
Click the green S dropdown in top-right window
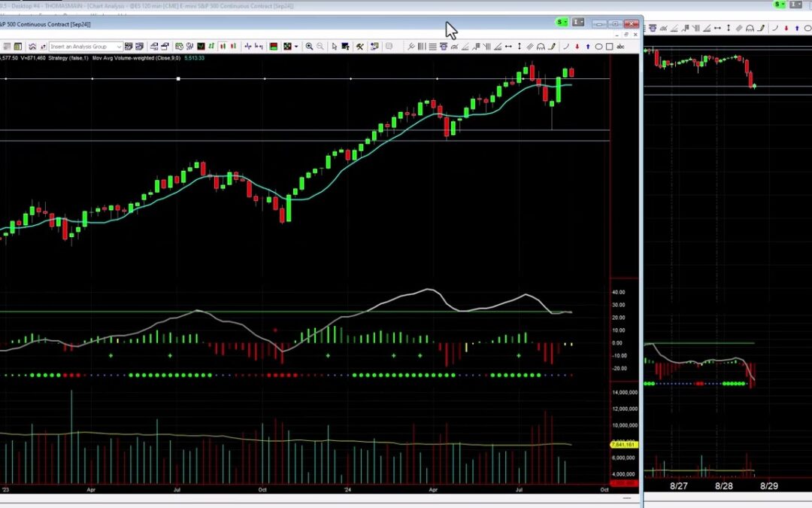pos(780,5)
